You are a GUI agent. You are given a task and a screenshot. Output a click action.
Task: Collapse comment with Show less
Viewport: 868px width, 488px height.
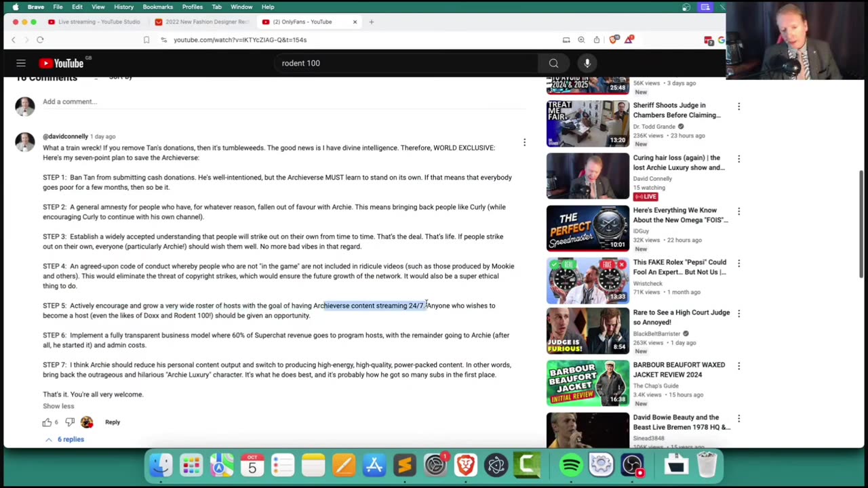tap(58, 406)
